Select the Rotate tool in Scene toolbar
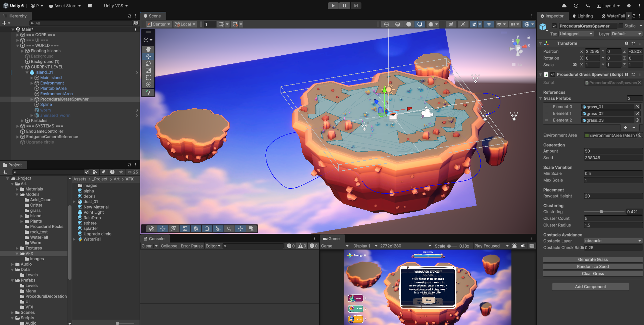 pyautogui.click(x=148, y=63)
